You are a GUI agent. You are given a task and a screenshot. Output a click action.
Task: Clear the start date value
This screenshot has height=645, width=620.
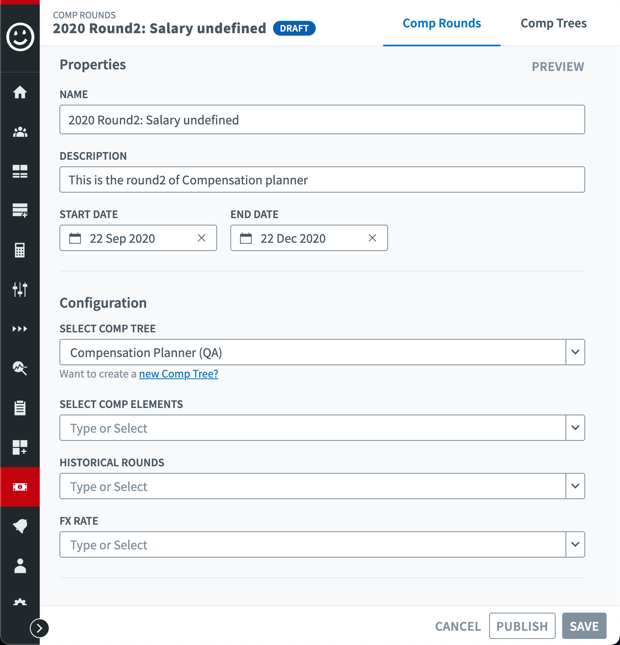point(201,238)
